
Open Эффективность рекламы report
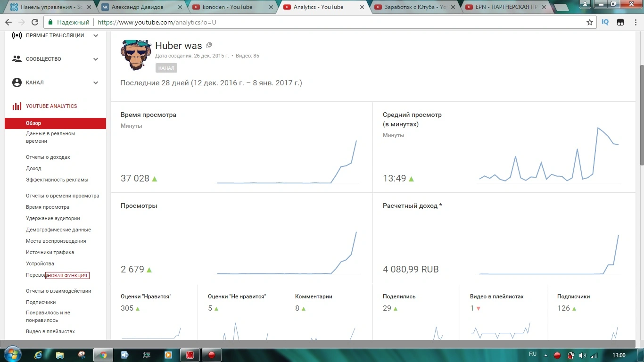click(57, 180)
